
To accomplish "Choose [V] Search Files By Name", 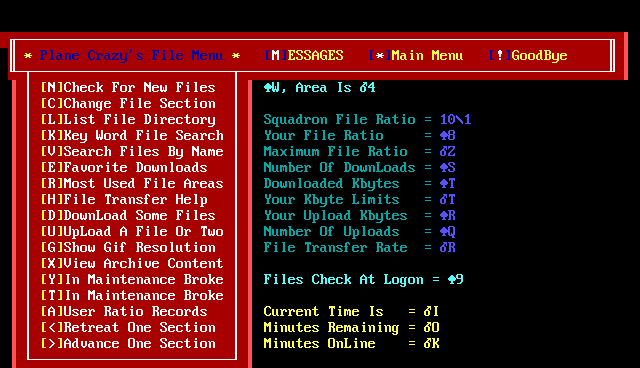I will [x=132, y=151].
